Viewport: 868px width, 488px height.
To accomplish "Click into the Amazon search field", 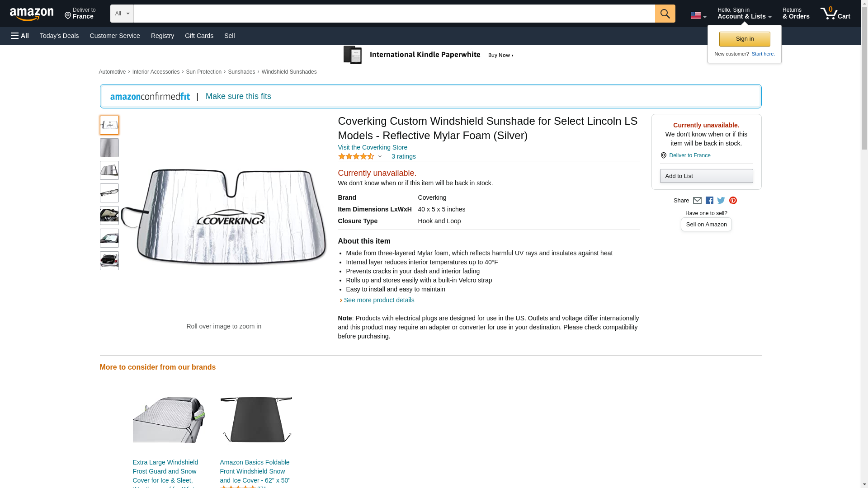I will click(x=394, y=14).
